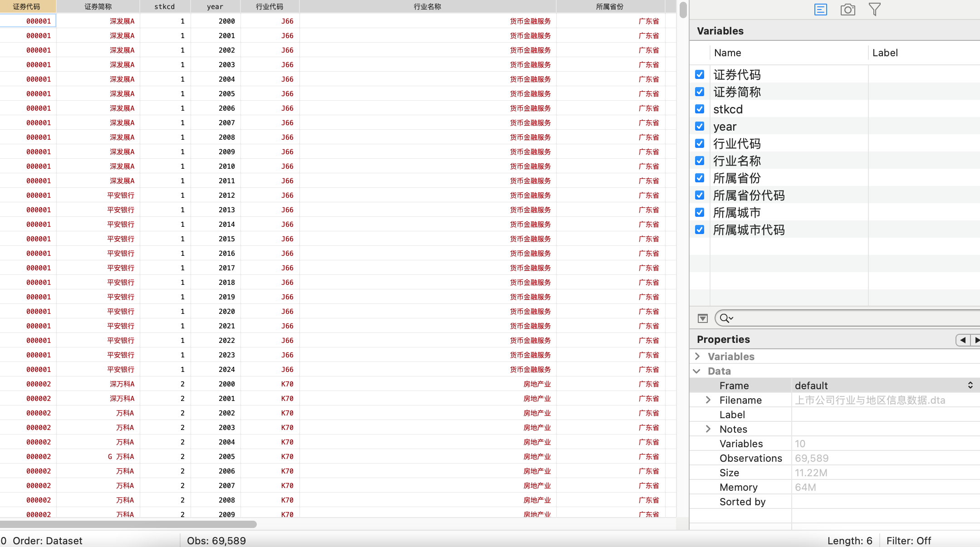Toggle the 所属城市 variable checkbox
The width and height of the screenshot is (980, 547).
coord(700,212)
